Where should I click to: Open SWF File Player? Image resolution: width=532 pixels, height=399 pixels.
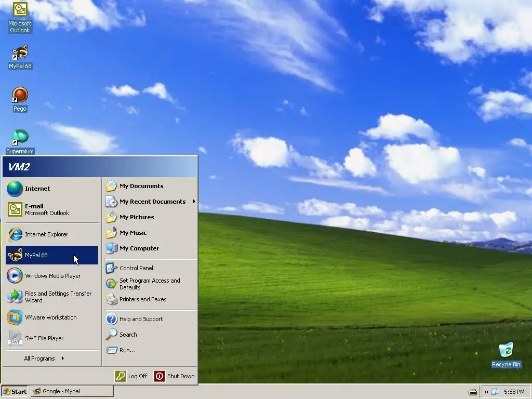coord(52,338)
